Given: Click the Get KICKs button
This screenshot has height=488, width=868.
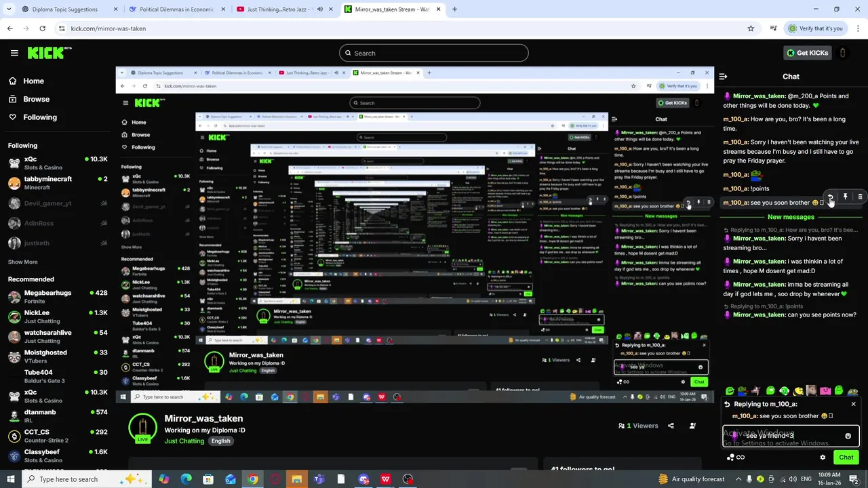Looking at the screenshot, I should tap(807, 53).
